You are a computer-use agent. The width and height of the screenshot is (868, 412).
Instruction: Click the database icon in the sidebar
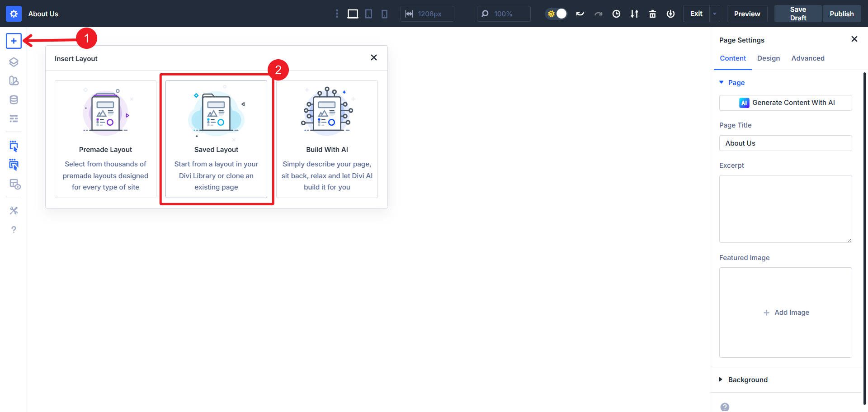point(14,99)
